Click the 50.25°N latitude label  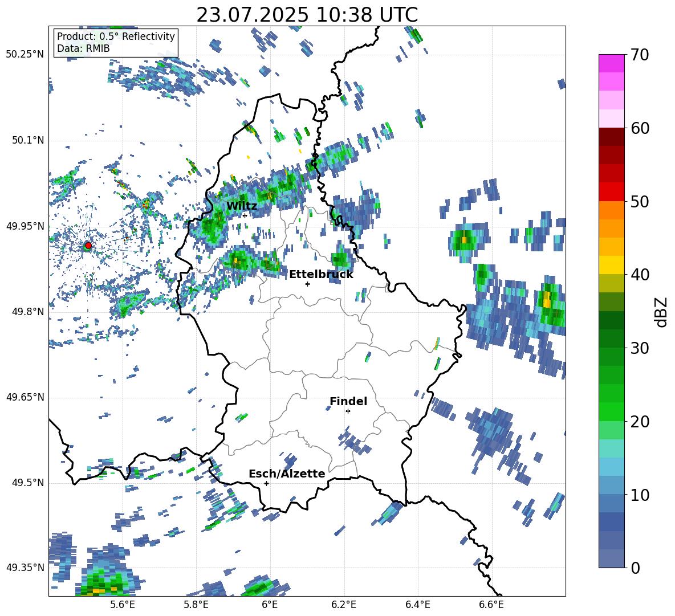coord(25,55)
